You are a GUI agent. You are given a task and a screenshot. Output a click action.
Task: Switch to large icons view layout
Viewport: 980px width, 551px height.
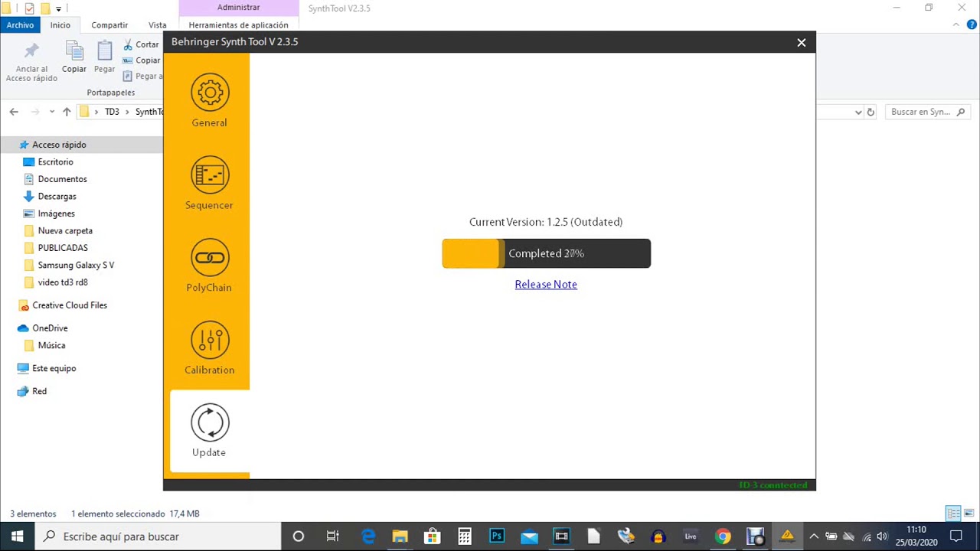click(969, 513)
